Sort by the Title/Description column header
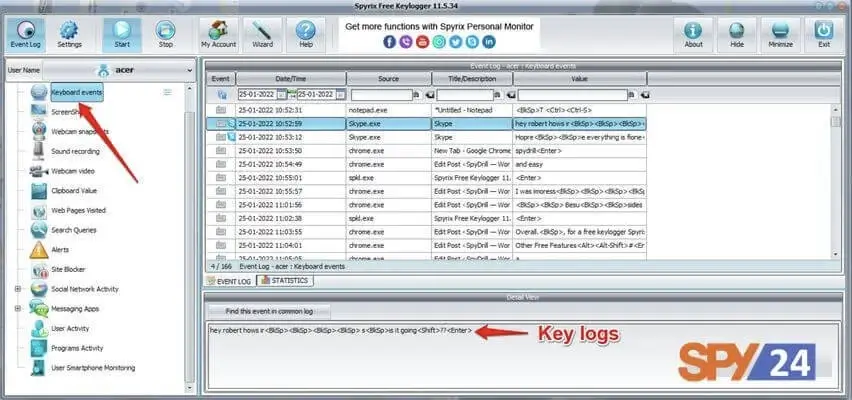 tap(472, 78)
